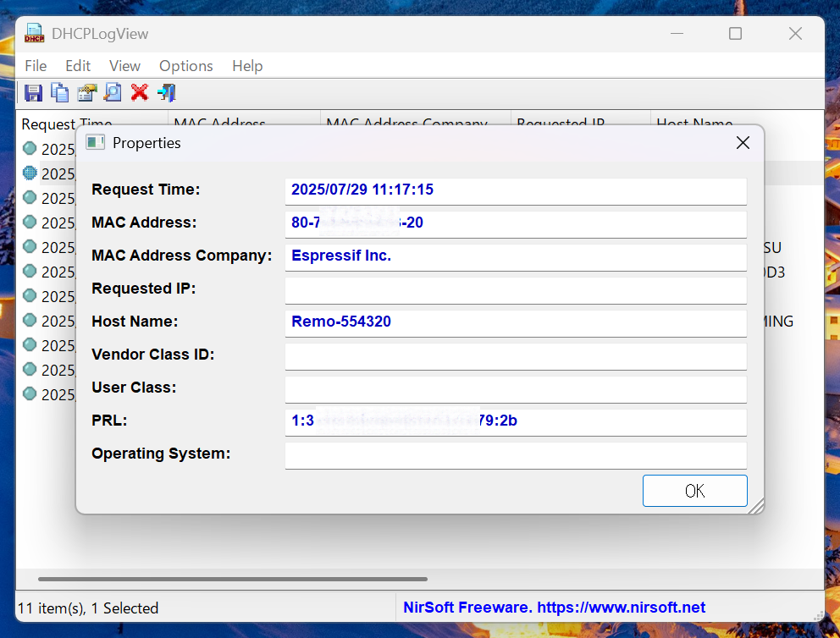The image size is (840, 638).
Task: Click the resize grip of Properties dialog
Action: pyautogui.click(x=756, y=506)
